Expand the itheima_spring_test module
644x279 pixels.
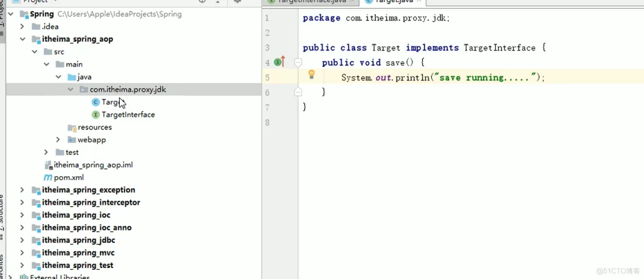point(22,265)
